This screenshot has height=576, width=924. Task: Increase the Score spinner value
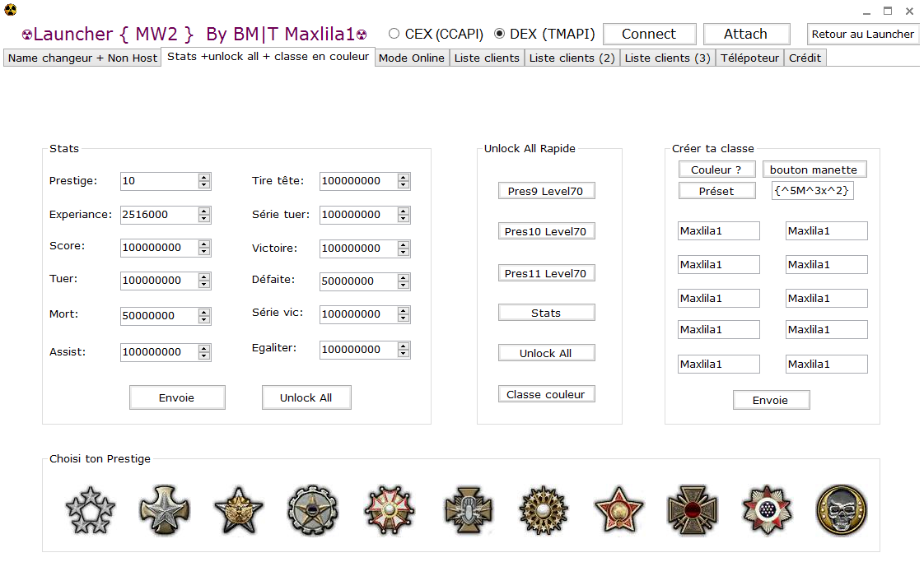coord(204,244)
